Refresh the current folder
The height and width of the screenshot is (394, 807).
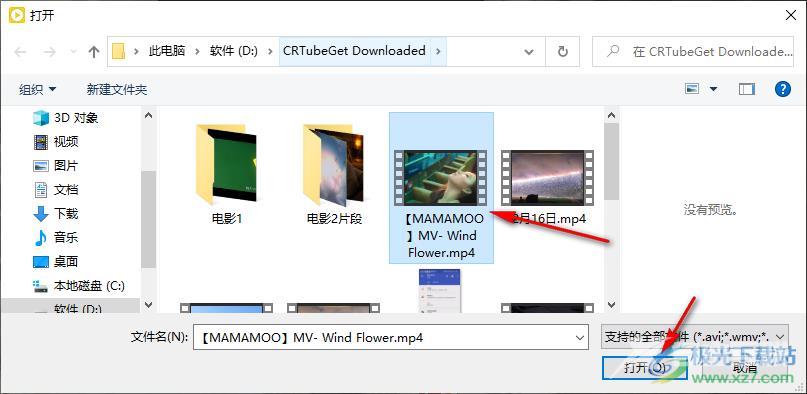click(x=563, y=51)
